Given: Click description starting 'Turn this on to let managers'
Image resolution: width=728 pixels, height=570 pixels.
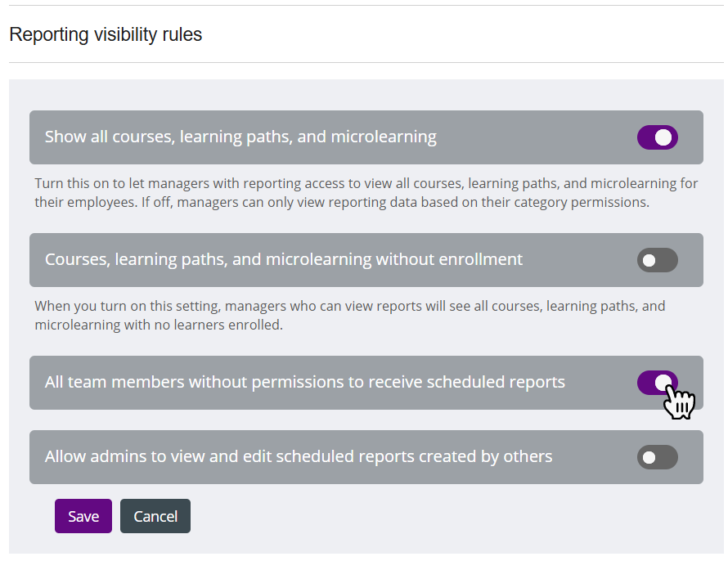Looking at the screenshot, I should coord(366,193).
